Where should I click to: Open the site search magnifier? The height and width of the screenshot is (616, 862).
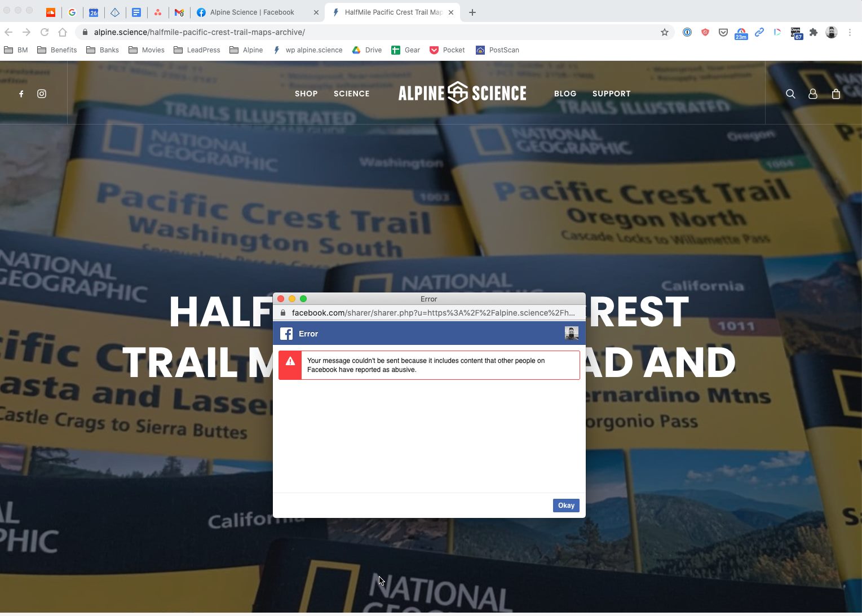[x=791, y=94]
